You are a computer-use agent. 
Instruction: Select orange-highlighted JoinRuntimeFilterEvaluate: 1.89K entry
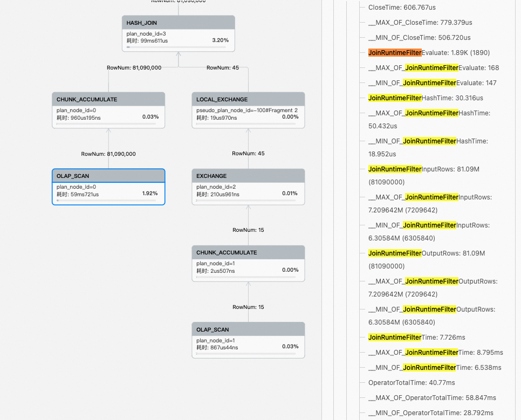429,52
